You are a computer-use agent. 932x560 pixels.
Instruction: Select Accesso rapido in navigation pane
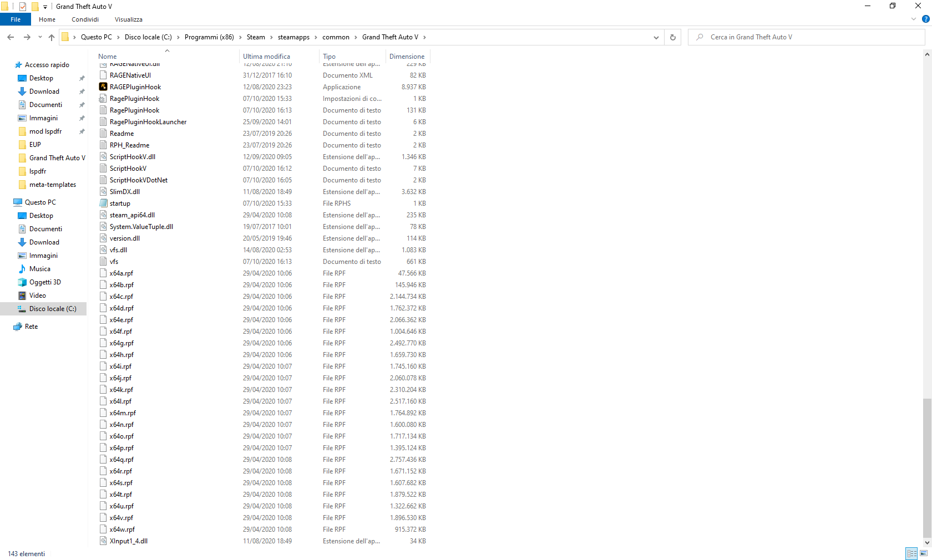[42, 65]
